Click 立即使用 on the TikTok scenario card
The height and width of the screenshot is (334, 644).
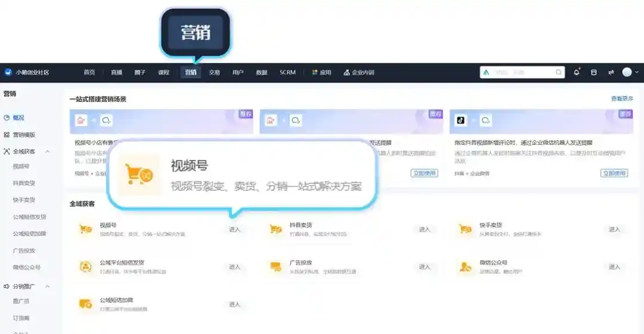click(614, 173)
